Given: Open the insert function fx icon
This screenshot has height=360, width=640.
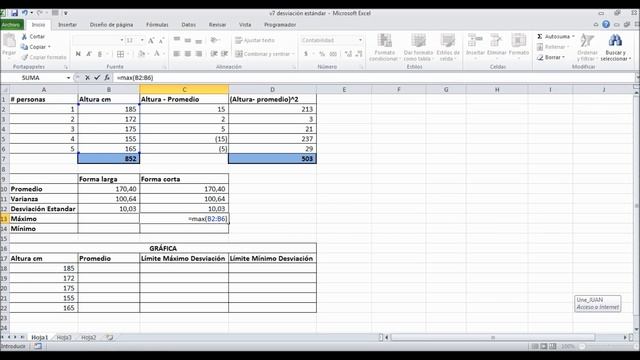Looking at the screenshot, I should pos(107,78).
